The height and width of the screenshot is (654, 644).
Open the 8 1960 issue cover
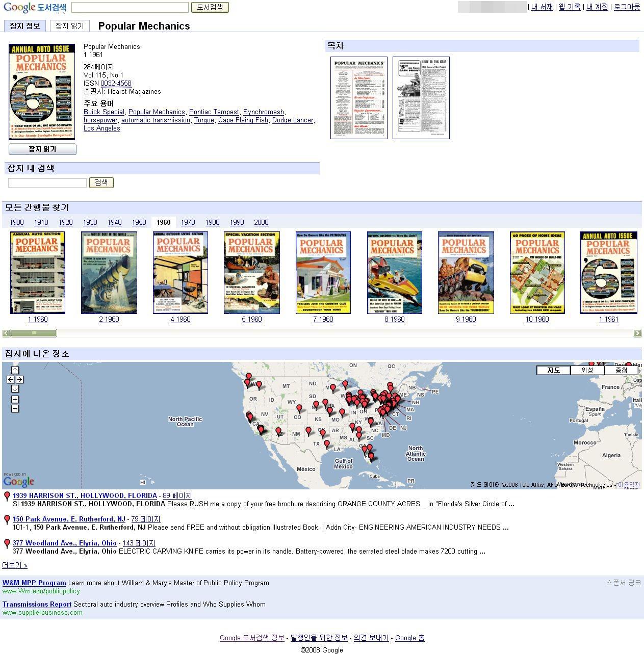[x=395, y=273]
